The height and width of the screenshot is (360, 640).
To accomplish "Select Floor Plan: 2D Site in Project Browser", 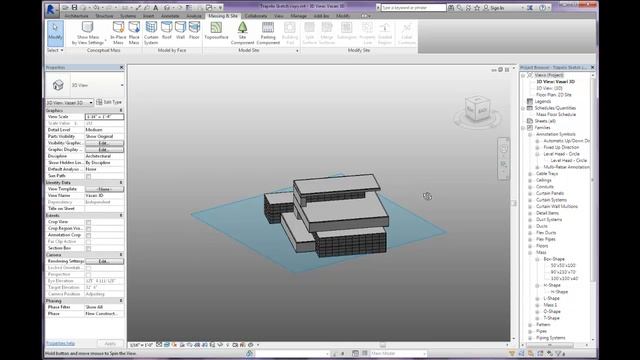I will click(553, 95).
